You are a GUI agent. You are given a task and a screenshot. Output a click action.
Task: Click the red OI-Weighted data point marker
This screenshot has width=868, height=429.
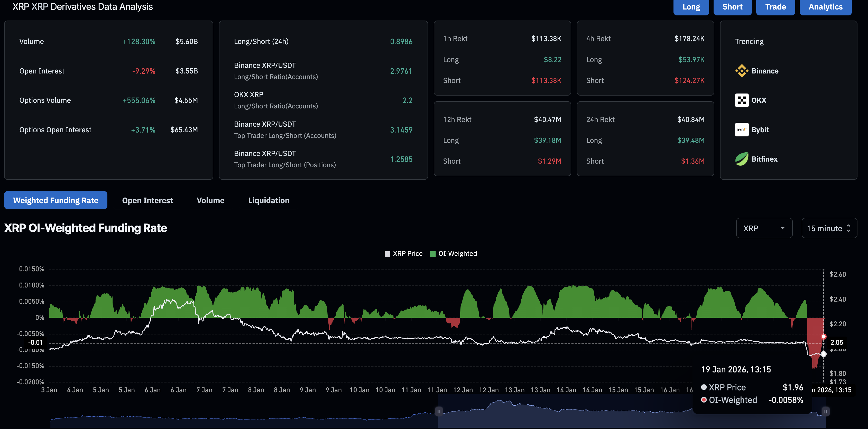[824, 337]
